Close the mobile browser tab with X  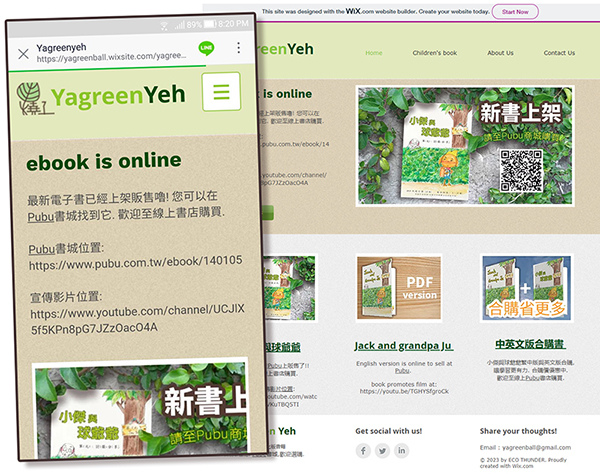point(23,54)
